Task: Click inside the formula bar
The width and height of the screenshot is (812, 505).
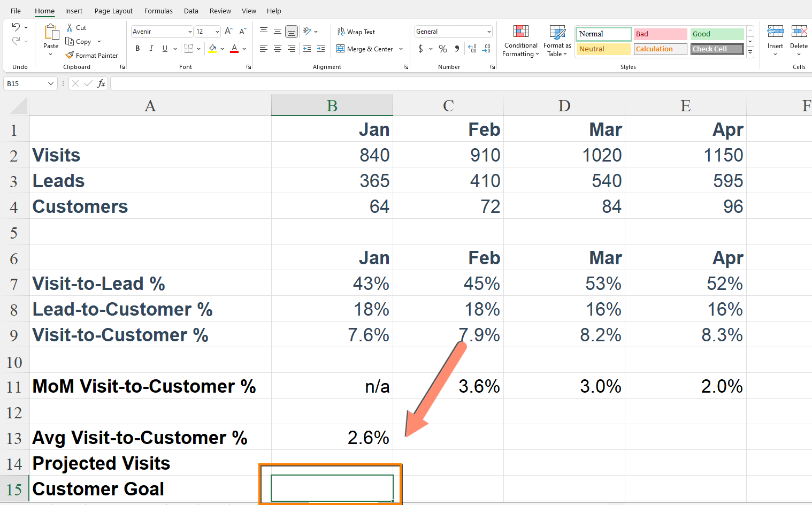Action: click(x=461, y=83)
